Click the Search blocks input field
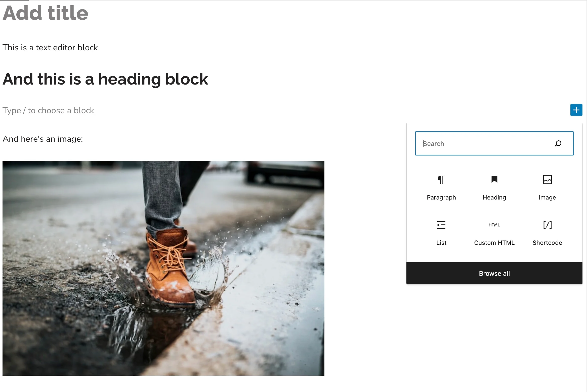Image resolution: width=587 pixels, height=392 pixels. pos(494,143)
